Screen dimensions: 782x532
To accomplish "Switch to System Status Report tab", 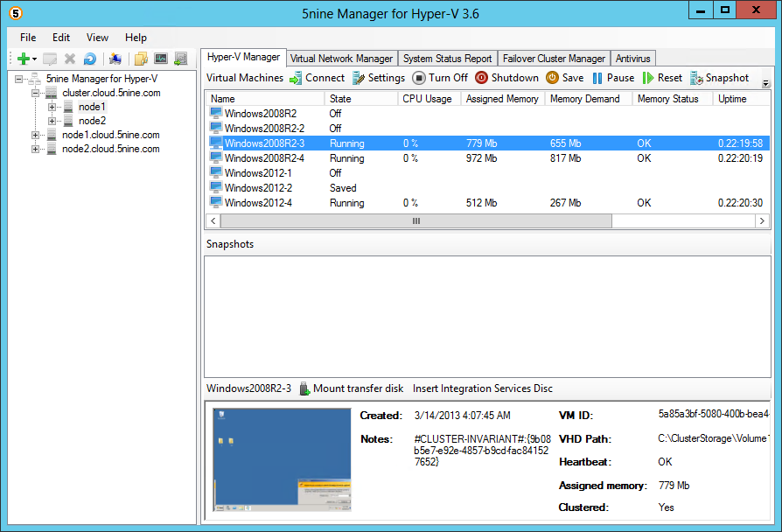I will click(x=447, y=59).
